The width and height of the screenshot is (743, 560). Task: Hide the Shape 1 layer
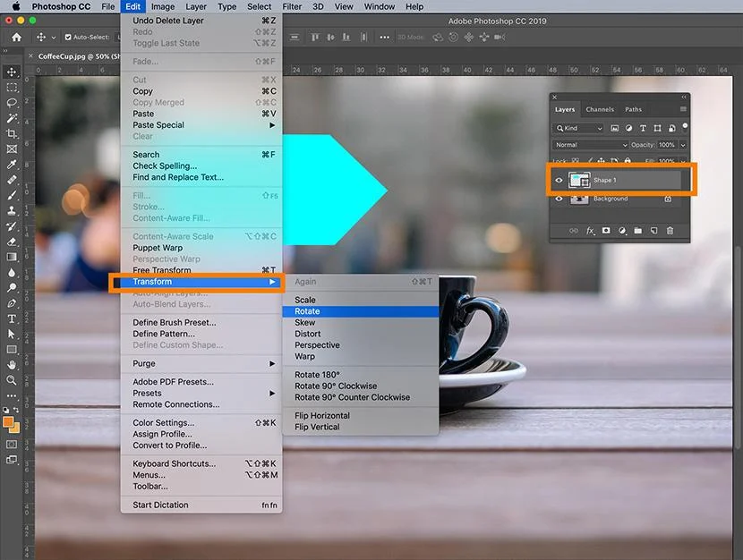click(x=559, y=180)
